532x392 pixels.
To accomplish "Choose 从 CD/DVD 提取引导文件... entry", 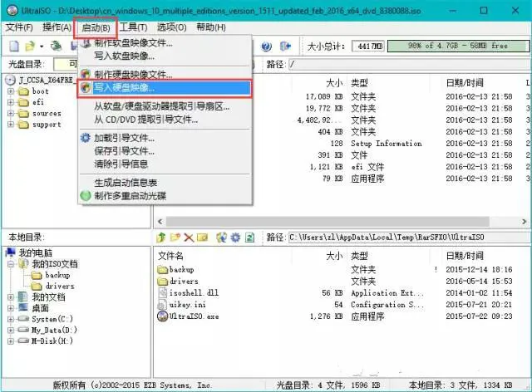I will 165,120.
